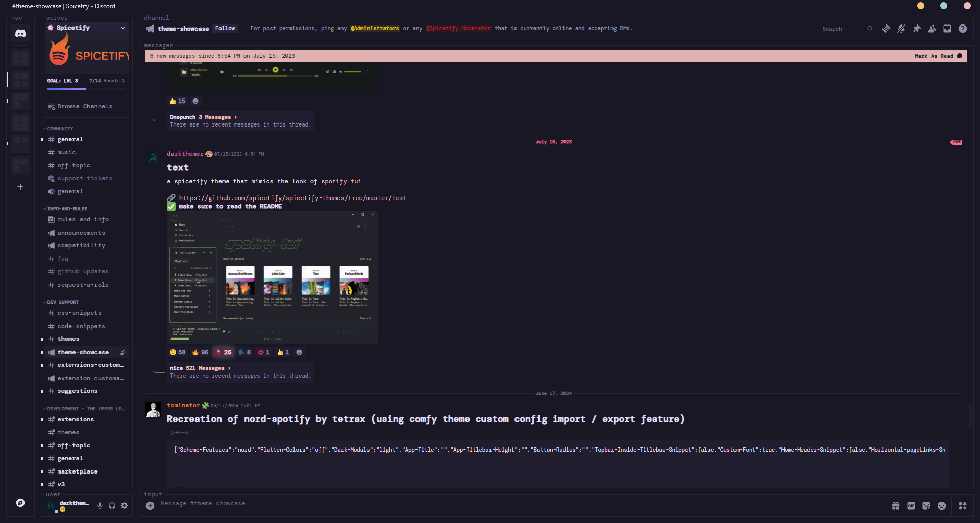Switch to the support-tickets channel

(x=86, y=179)
